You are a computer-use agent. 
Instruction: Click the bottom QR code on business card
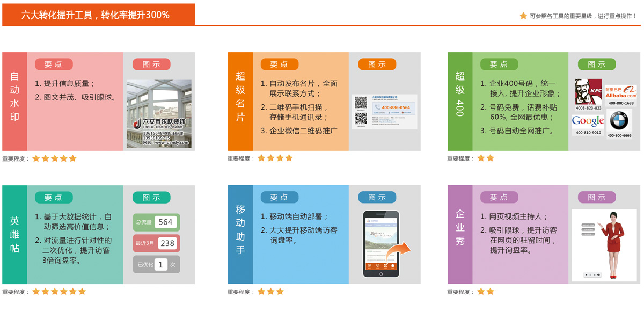(360, 119)
